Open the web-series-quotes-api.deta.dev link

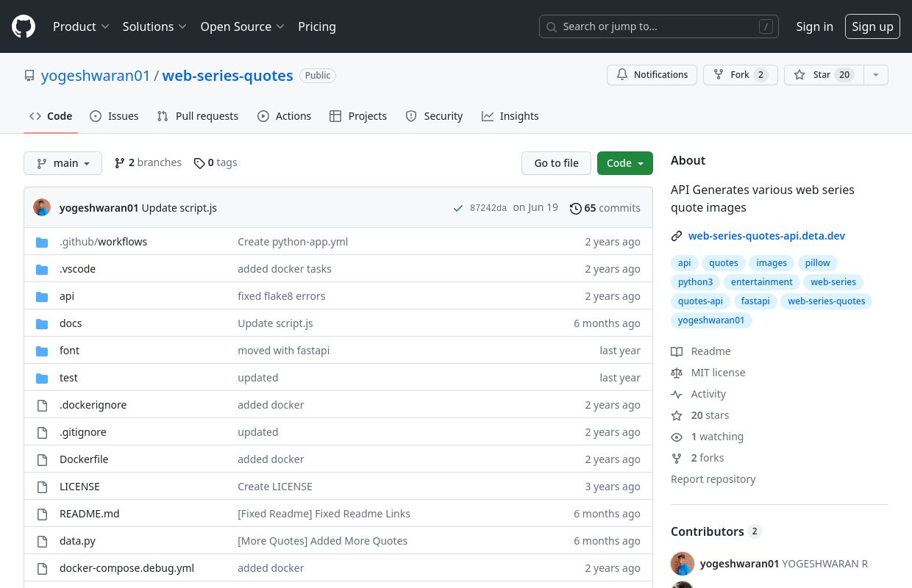coord(766,236)
